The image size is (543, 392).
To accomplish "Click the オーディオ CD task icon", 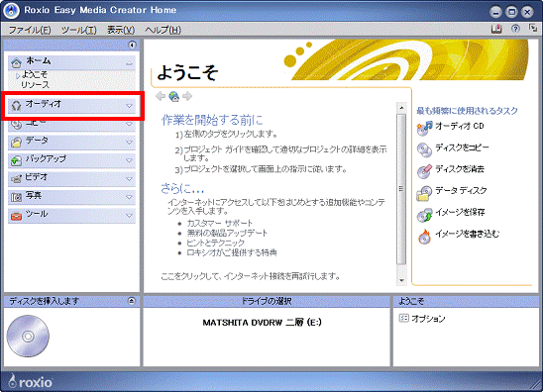I will [x=424, y=128].
